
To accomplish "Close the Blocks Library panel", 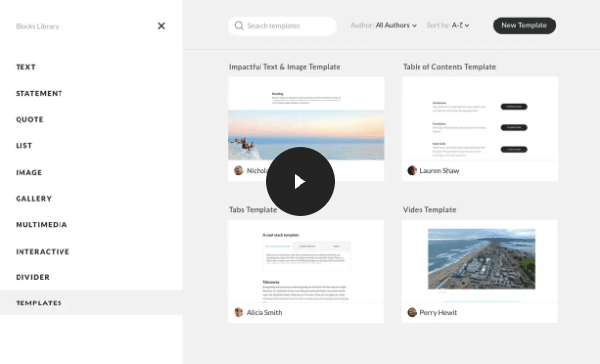I will 161,26.
